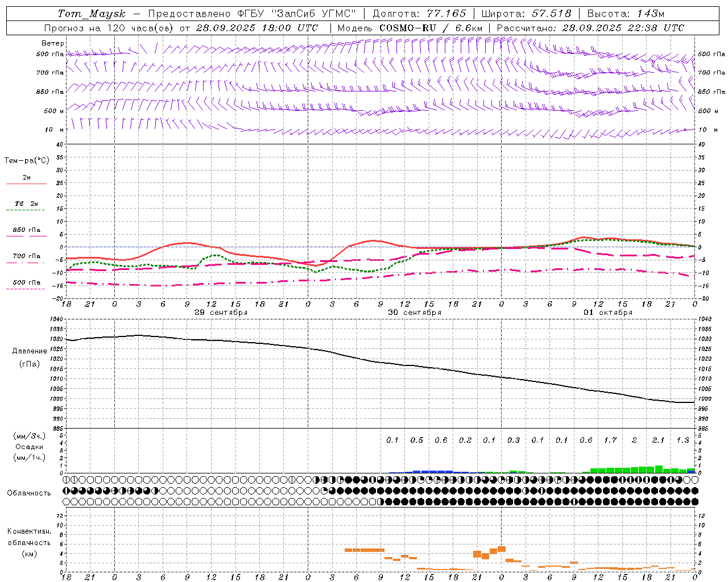This screenshot has width=728, height=582.
Task: Jump to the 01 октября date label
Action: coord(608,313)
